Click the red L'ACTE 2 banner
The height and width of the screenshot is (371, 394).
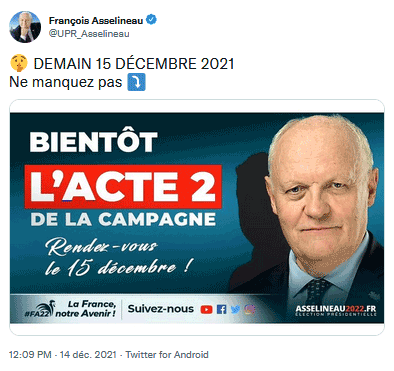pos(123,187)
